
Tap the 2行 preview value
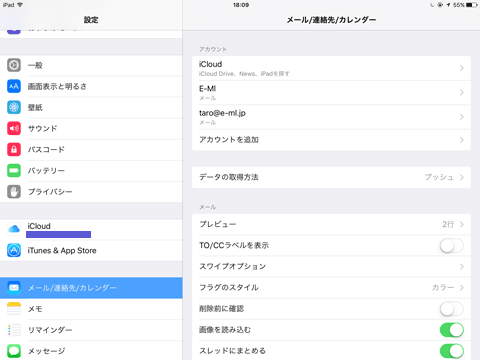(x=448, y=224)
